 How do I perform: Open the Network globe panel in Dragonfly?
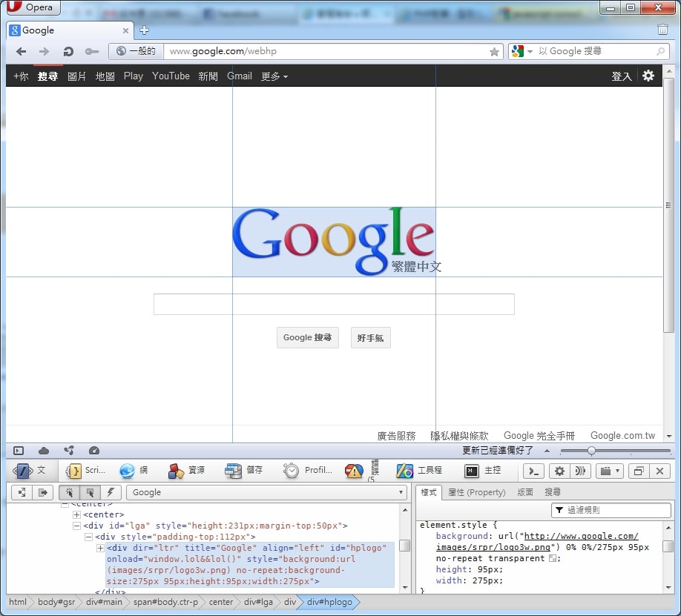(x=134, y=471)
